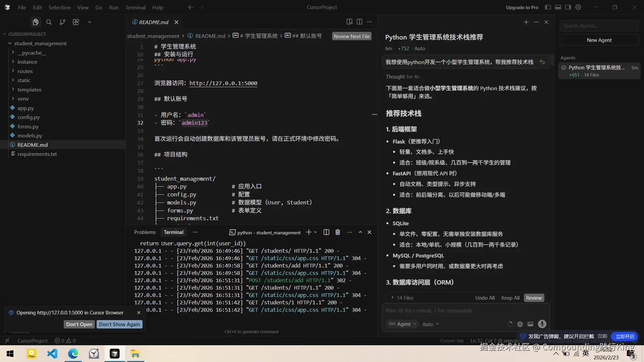Click the microphone voice input icon
Viewport: 644px width, 362px height.
click(542, 324)
